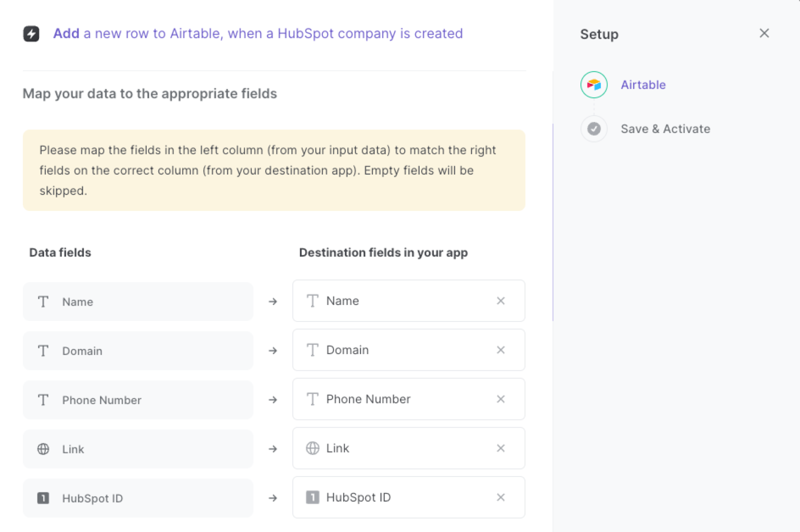Viewport: 800px width, 532px height.
Task: Open the Airtable setup step
Action: coord(643,85)
